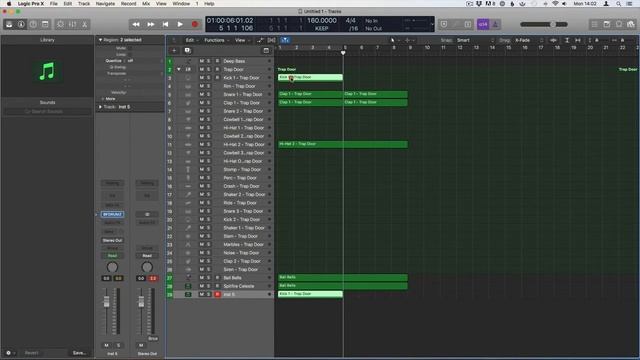Open the Editors scissors button
The width and height of the screenshot is (640, 360).
click(84, 24)
